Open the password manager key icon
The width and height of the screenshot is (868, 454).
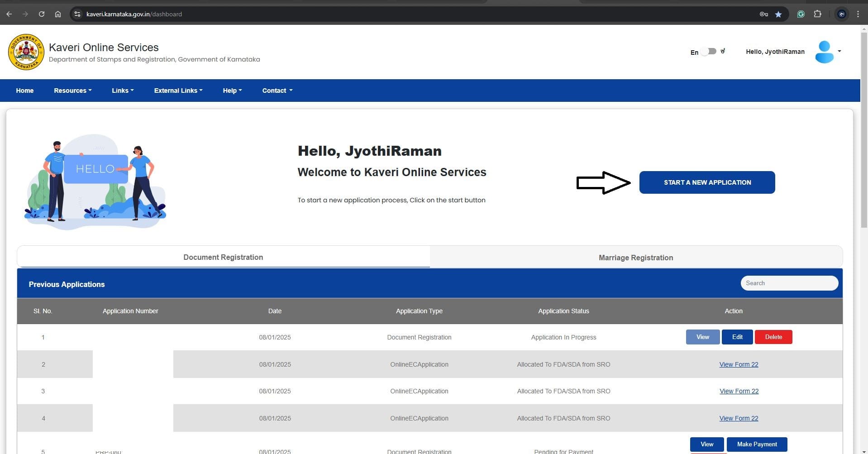point(764,14)
